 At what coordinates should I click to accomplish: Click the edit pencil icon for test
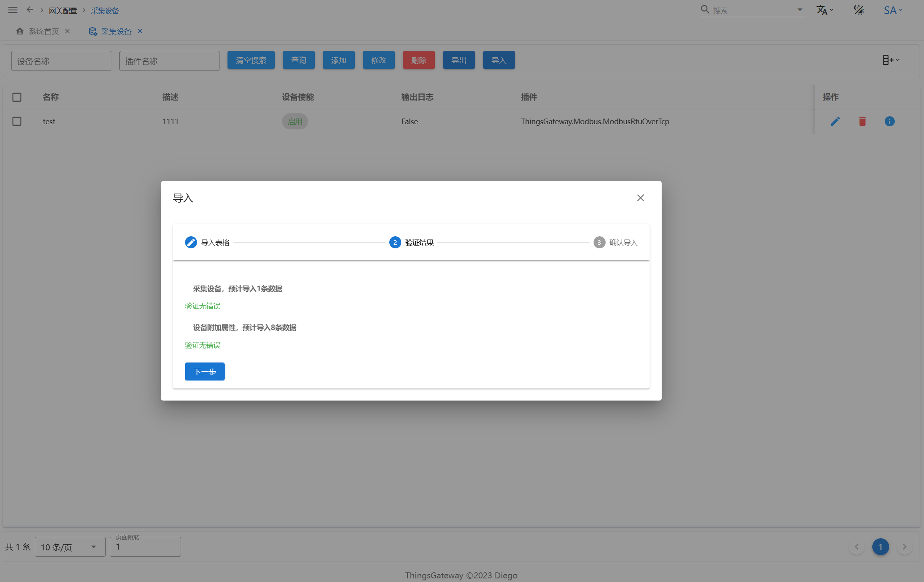(835, 121)
